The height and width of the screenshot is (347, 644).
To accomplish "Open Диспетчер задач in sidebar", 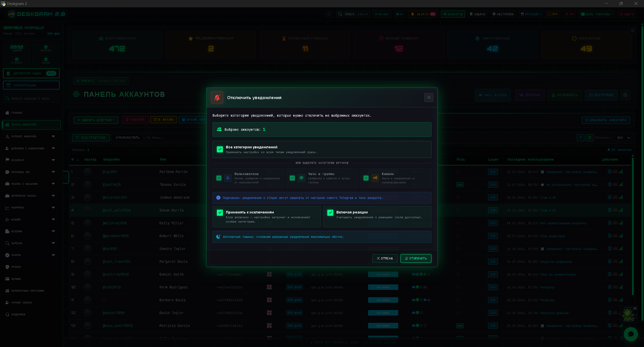I will point(31,73).
